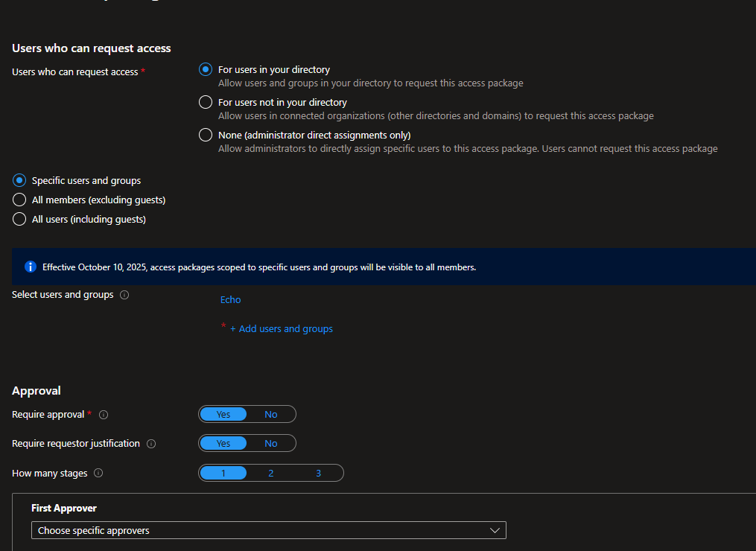Choose All members (excluding guests)
This screenshot has height=551, width=756.
20,200
